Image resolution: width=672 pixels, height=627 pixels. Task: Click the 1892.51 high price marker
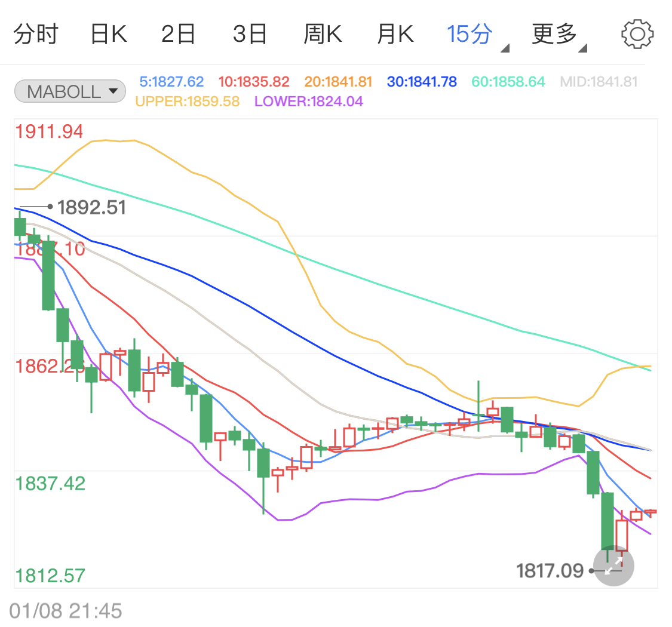(91, 207)
